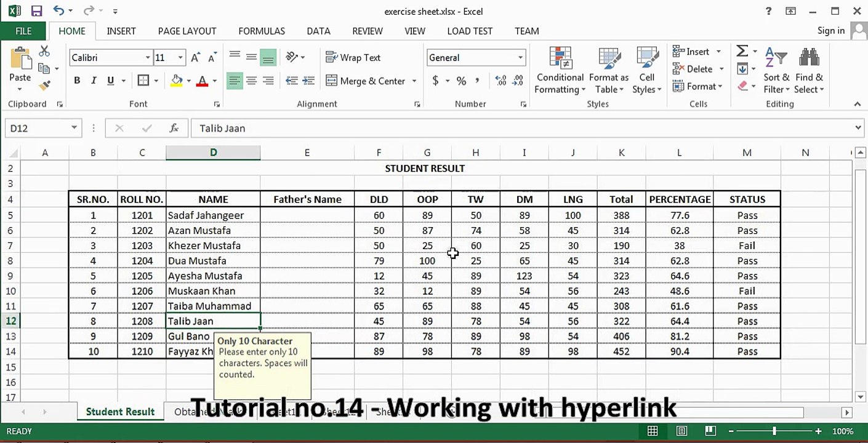Apply the Borders tool

[143, 81]
